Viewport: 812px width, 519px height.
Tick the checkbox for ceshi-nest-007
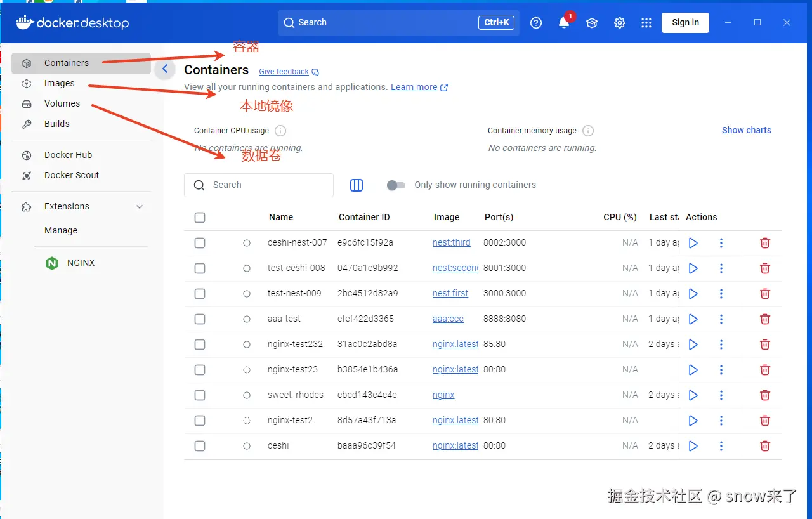tap(200, 243)
